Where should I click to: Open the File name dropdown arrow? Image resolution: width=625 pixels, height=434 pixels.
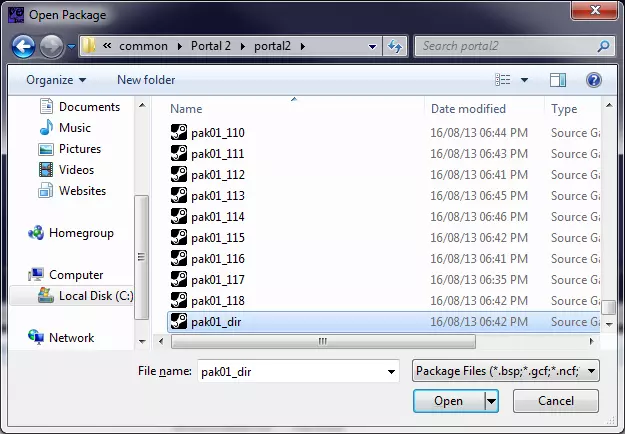[391, 371]
